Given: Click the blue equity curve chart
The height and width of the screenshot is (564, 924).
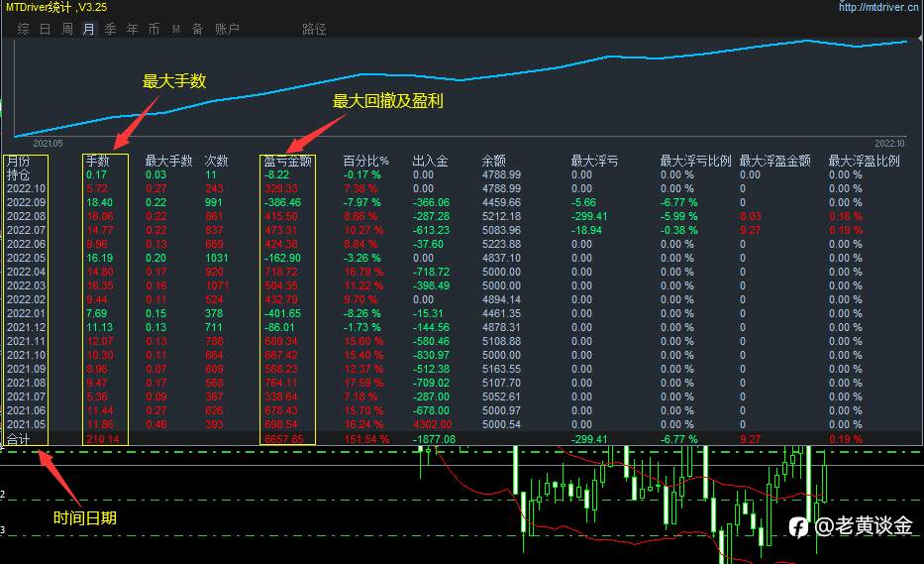Looking at the screenshot, I should (x=462, y=88).
